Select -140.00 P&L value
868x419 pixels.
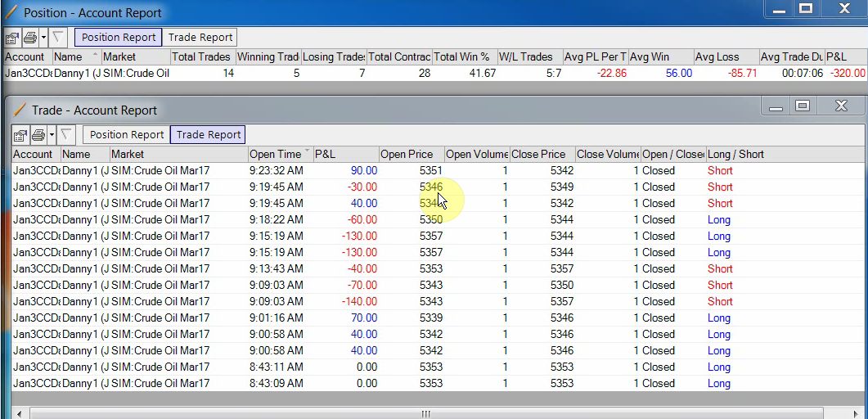[x=359, y=302]
